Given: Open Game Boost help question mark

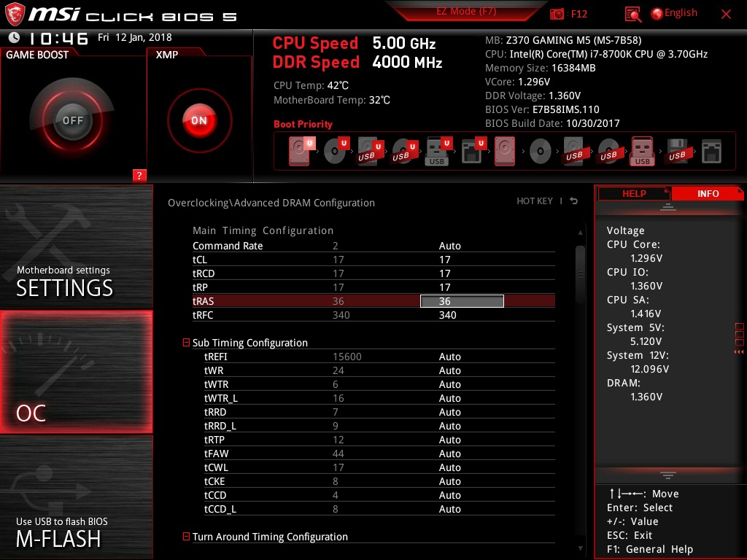Looking at the screenshot, I should (x=139, y=175).
